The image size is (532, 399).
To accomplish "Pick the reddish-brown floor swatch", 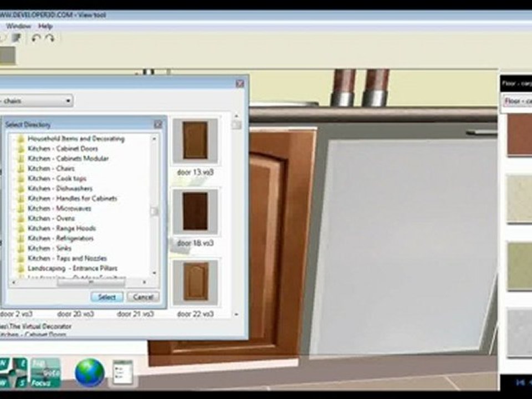I will 519,135.
